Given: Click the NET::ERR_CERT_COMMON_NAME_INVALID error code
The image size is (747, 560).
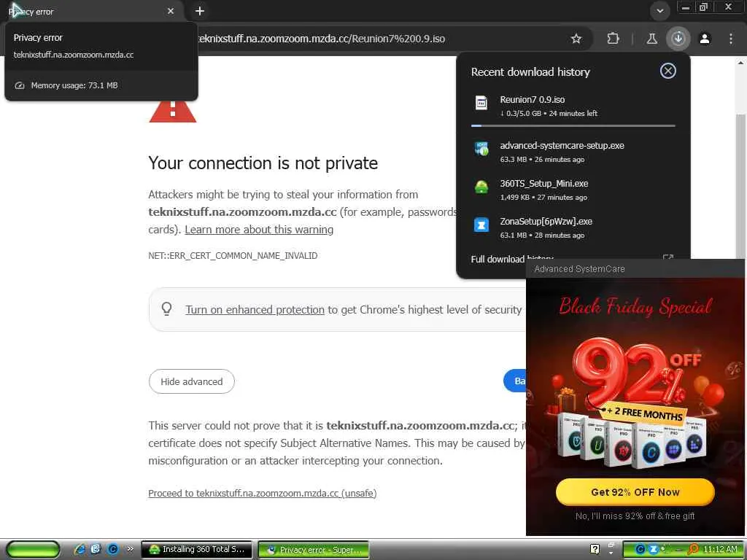Looking at the screenshot, I should tap(233, 256).
